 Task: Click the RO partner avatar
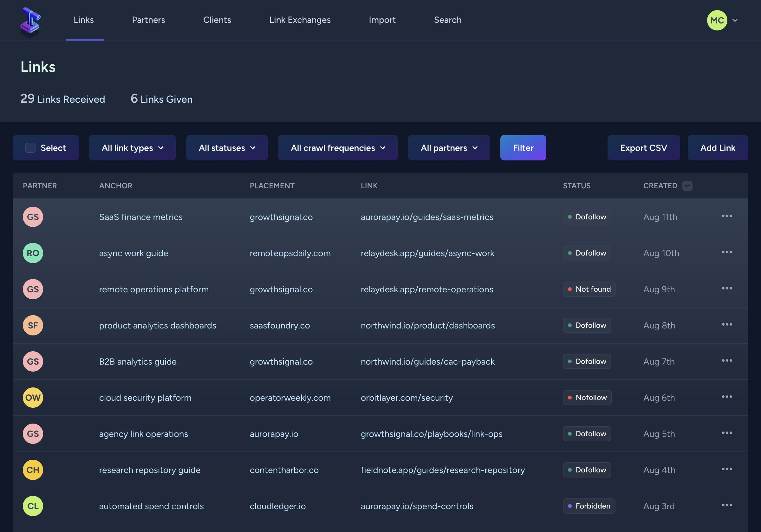click(33, 253)
